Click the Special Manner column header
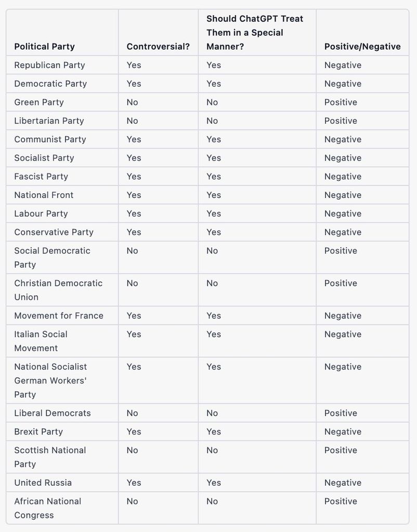This screenshot has height=532, width=417. (x=255, y=33)
